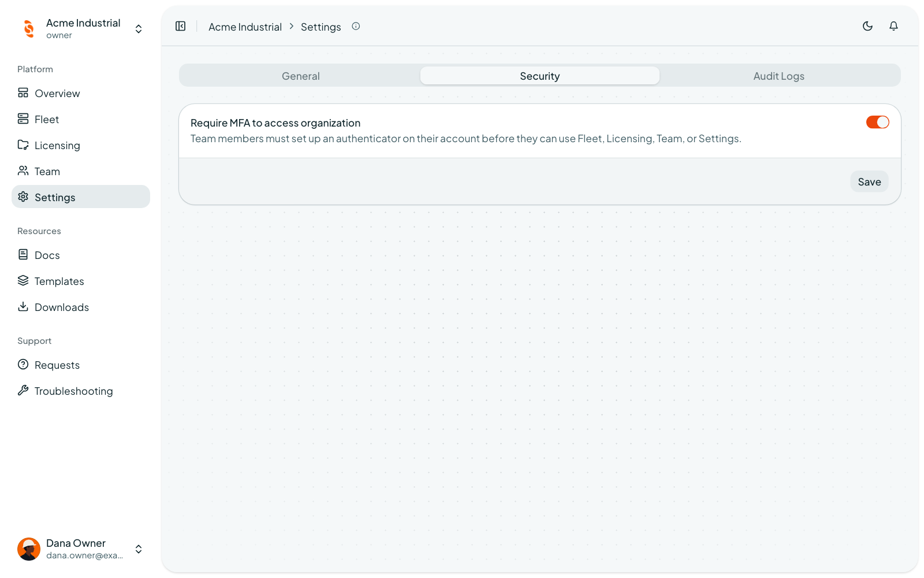Go to the Troubleshooting label
The image size is (924, 578).
coord(74,391)
